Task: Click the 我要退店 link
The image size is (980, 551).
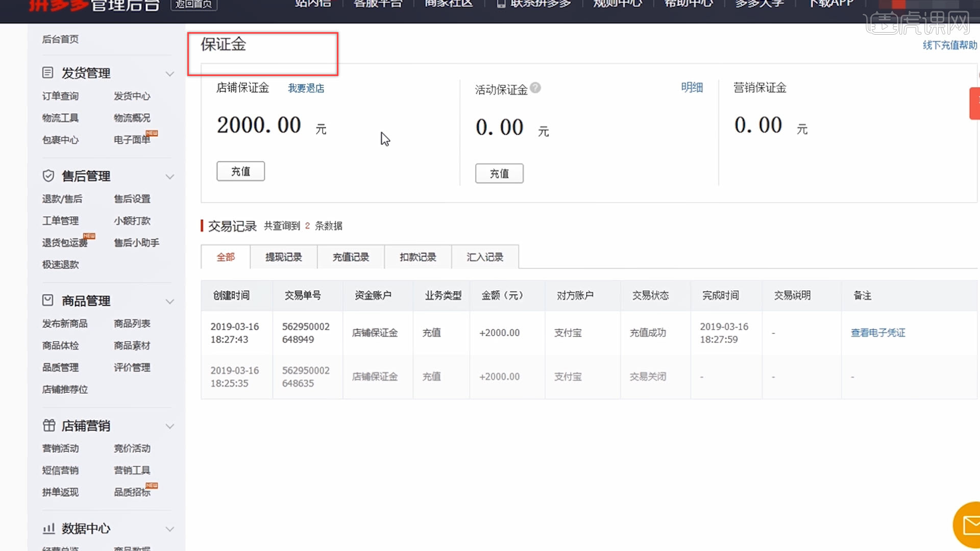Action: click(306, 88)
